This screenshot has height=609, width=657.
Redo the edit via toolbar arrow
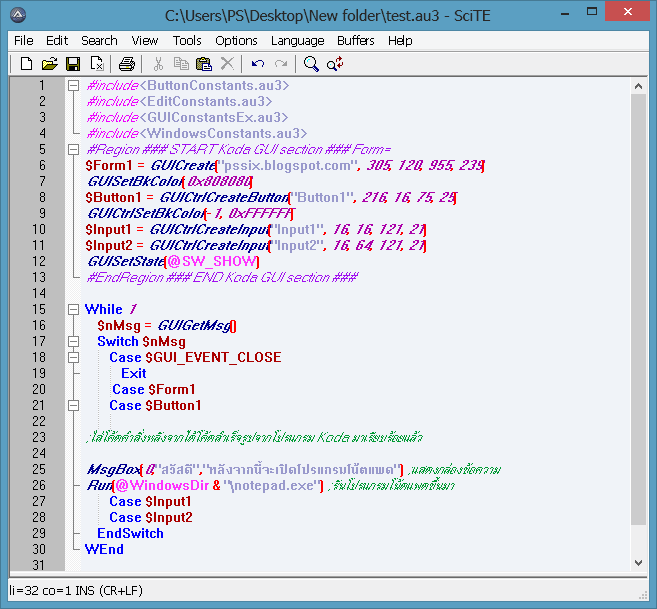(281, 64)
